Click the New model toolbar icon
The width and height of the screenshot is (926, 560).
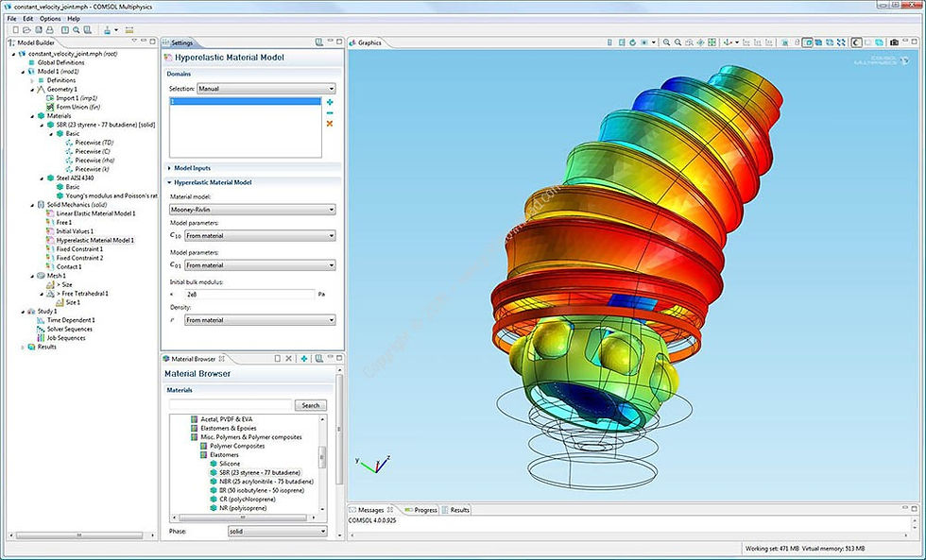(x=16, y=29)
